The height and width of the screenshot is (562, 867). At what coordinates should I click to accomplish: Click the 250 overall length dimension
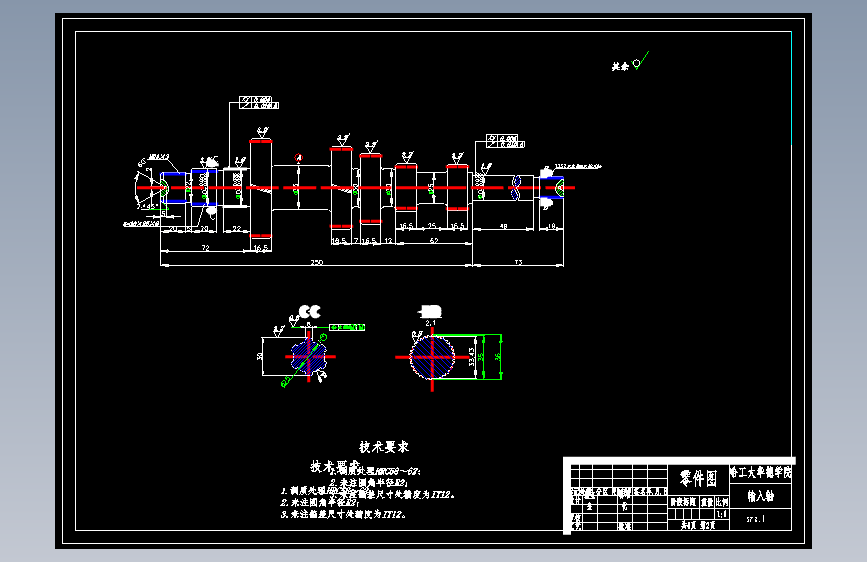point(316,262)
